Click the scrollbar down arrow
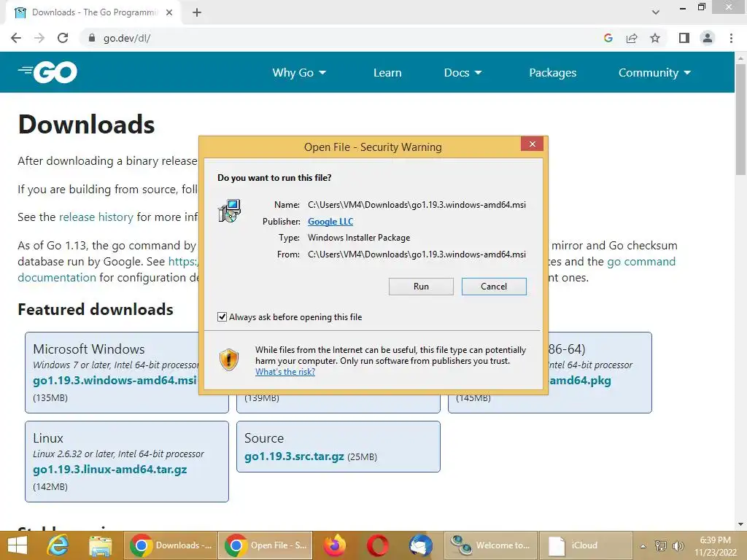 [740, 525]
